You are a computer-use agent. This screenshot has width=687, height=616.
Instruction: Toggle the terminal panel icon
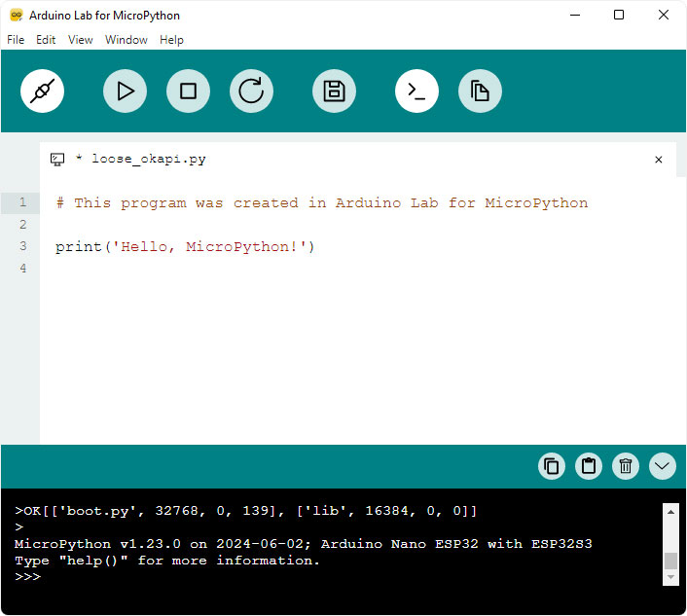tap(416, 91)
